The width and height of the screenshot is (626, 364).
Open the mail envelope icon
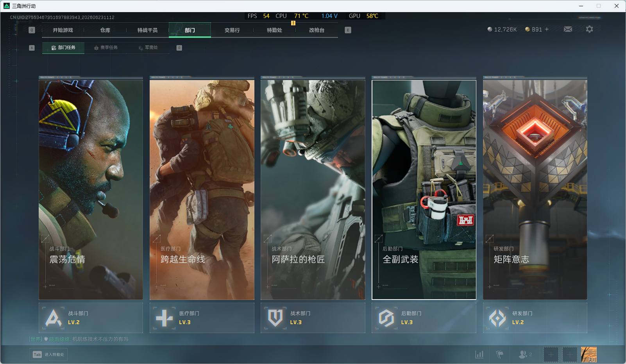(568, 29)
